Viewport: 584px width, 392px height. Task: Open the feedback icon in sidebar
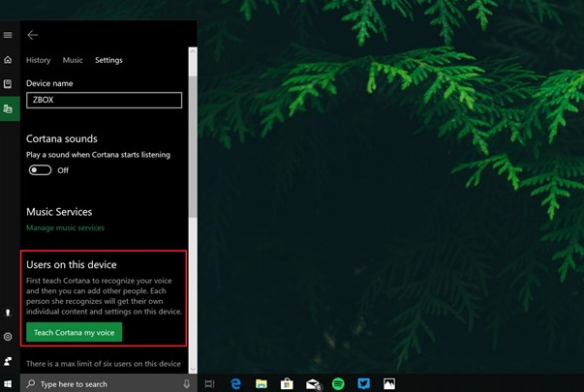click(8, 361)
